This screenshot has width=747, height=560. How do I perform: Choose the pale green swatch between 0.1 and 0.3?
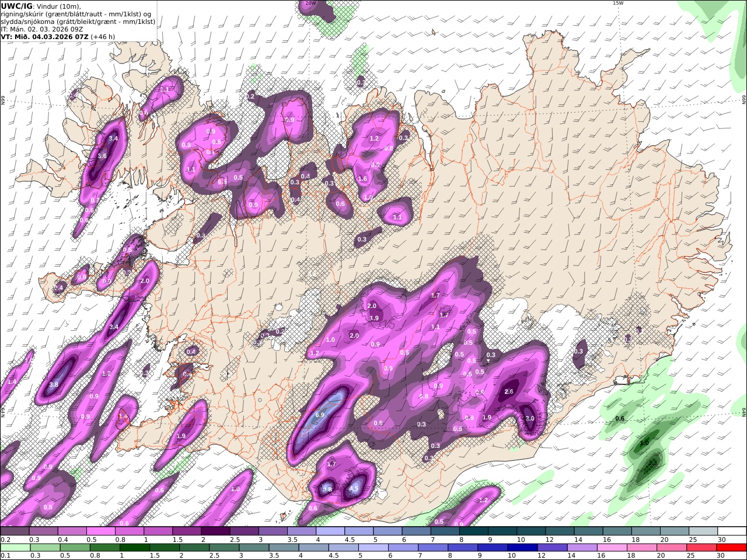click(16, 548)
